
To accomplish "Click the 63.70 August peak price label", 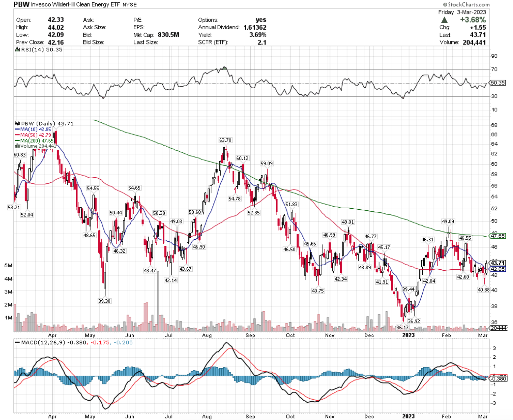I will [225, 140].
